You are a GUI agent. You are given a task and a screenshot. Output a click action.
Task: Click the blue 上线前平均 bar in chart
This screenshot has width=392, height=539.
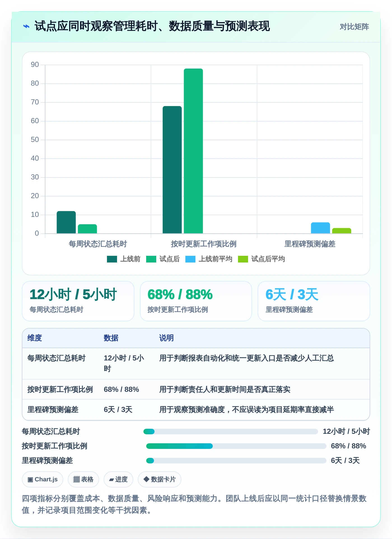click(320, 228)
